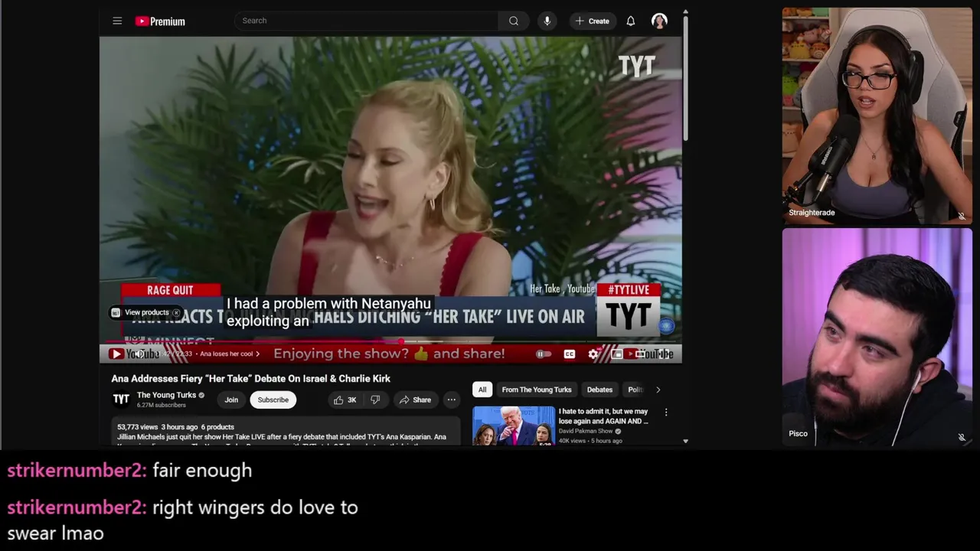The image size is (980, 551).
Task: Go to YouTube Premium home logo
Action: click(x=160, y=21)
